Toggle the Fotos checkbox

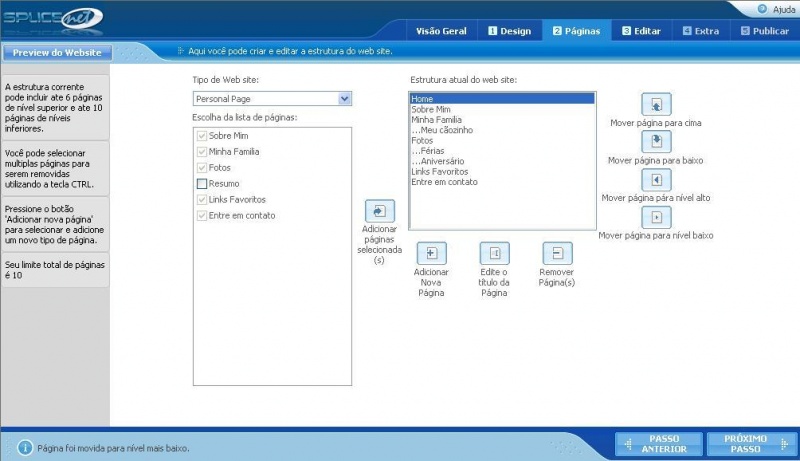click(202, 168)
